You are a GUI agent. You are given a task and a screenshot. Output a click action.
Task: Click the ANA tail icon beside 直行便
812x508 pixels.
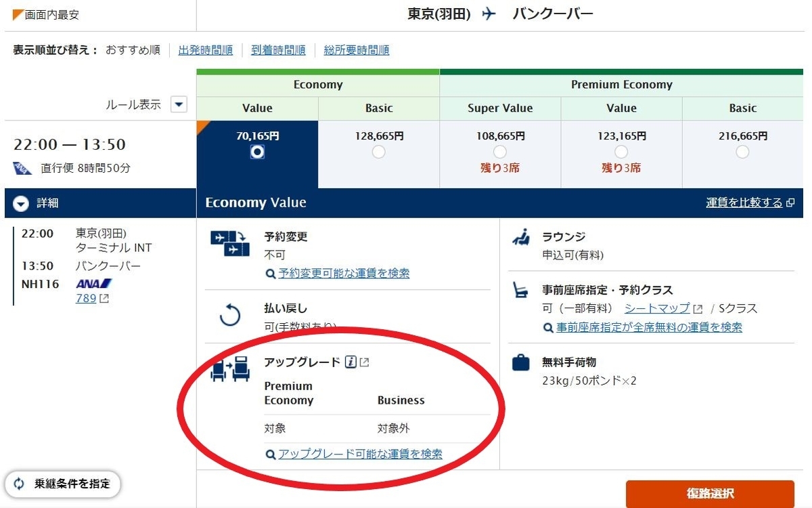click(22, 168)
